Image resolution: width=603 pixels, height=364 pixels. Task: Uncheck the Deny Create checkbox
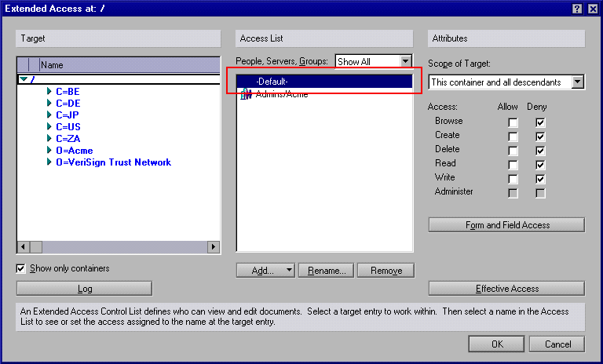tap(540, 136)
